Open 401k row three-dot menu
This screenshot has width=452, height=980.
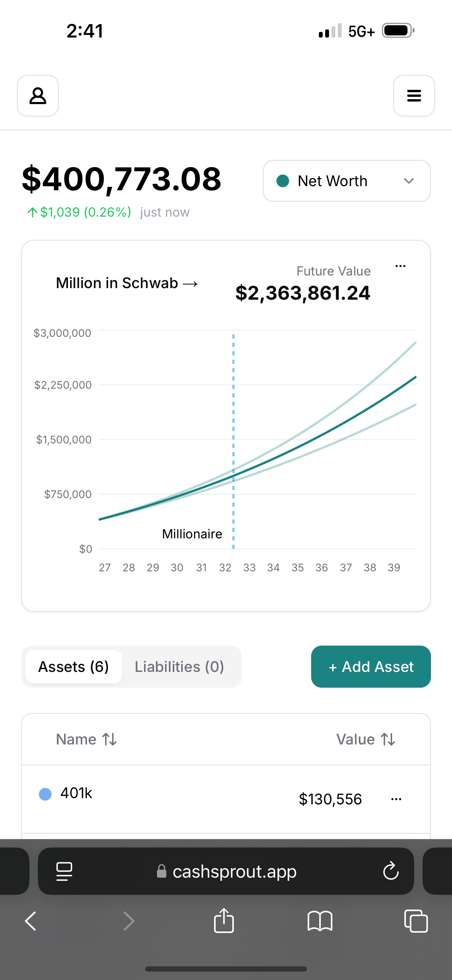(x=396, y=799)
